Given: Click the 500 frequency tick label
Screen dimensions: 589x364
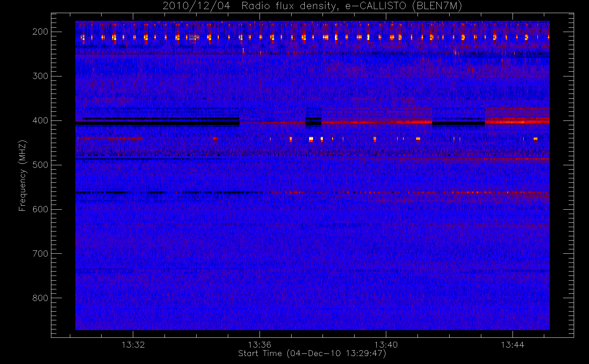Looking at the screenshot, I should click(40, 165).
